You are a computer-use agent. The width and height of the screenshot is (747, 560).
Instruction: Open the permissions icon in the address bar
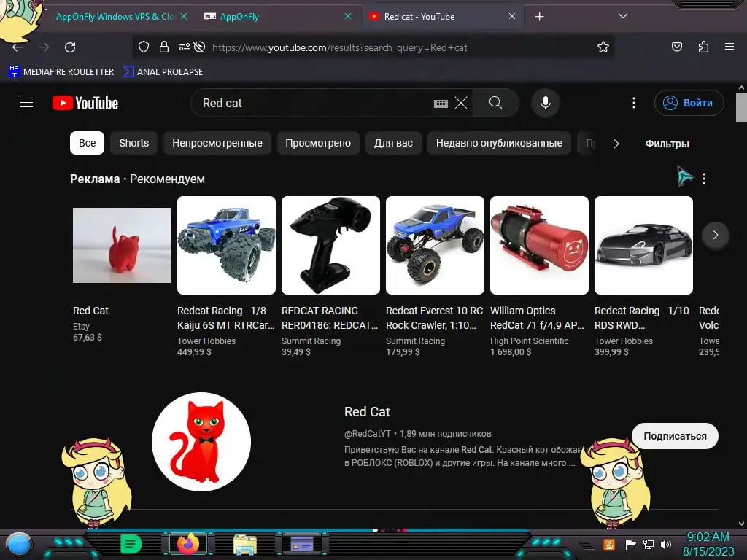click(184, 47)
